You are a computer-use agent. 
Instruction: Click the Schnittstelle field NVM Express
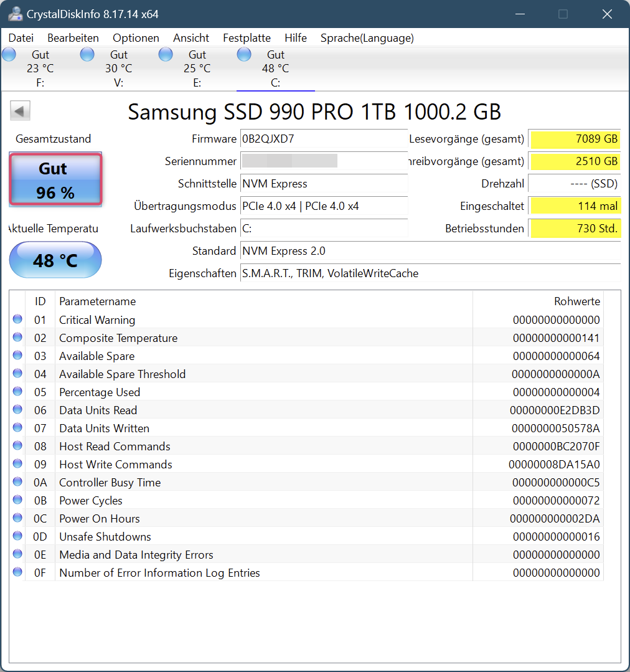click(324, 184)
